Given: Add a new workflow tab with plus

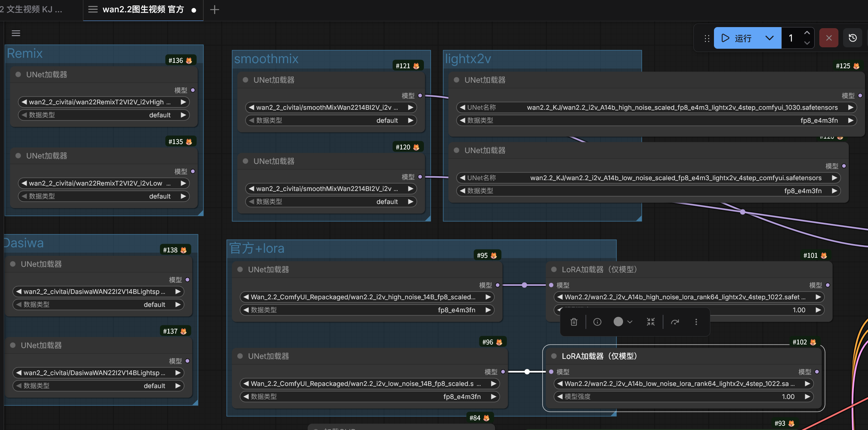Looking at the screenshot, I should (x=214, y=10).
